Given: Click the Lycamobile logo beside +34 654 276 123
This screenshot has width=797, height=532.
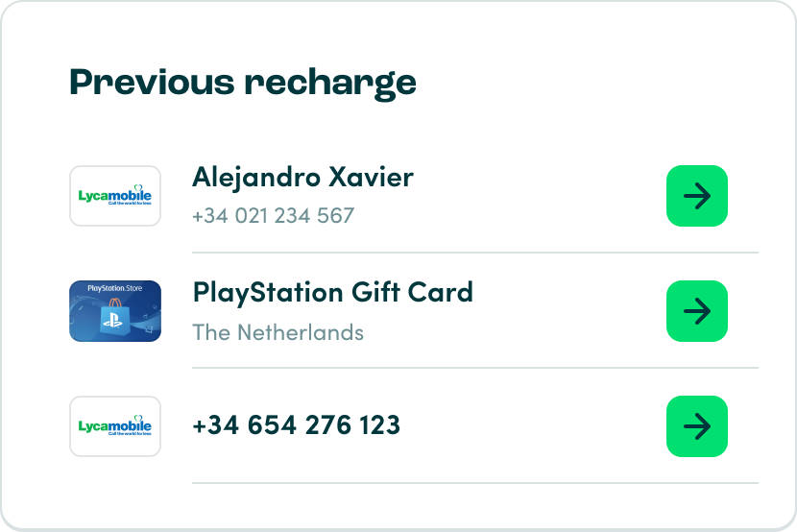Looking at the screenshot, I should (115, 426).
